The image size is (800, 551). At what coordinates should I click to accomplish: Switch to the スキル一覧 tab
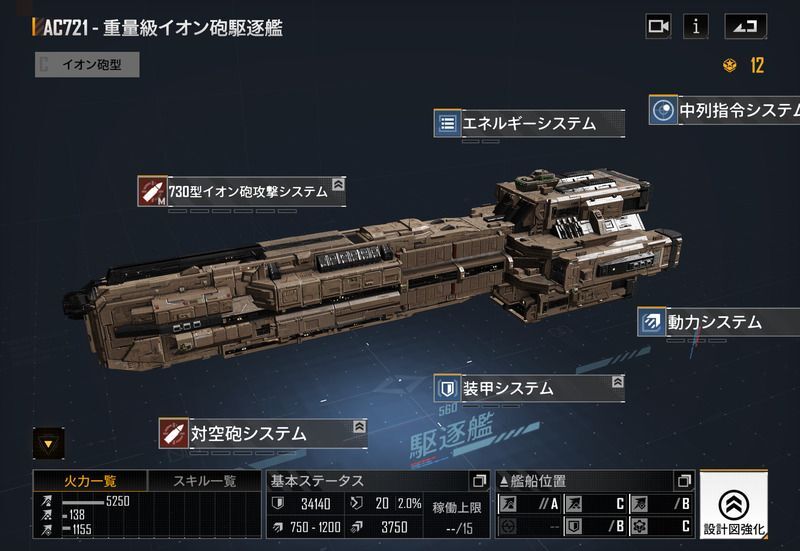(x=205, y=481)
